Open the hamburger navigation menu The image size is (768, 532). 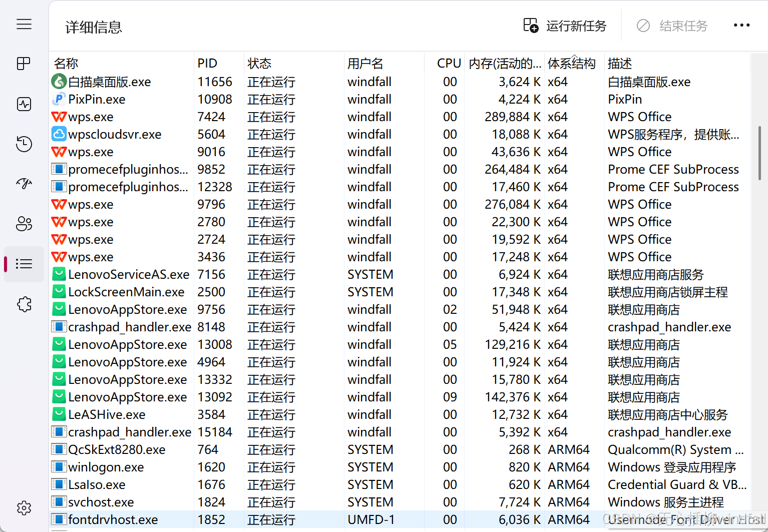click(24, 24)
